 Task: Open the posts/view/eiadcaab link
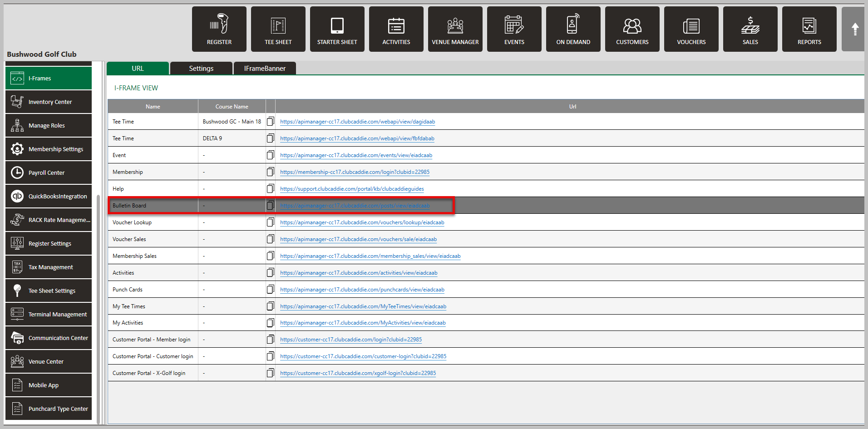click(x=355, y=206)
